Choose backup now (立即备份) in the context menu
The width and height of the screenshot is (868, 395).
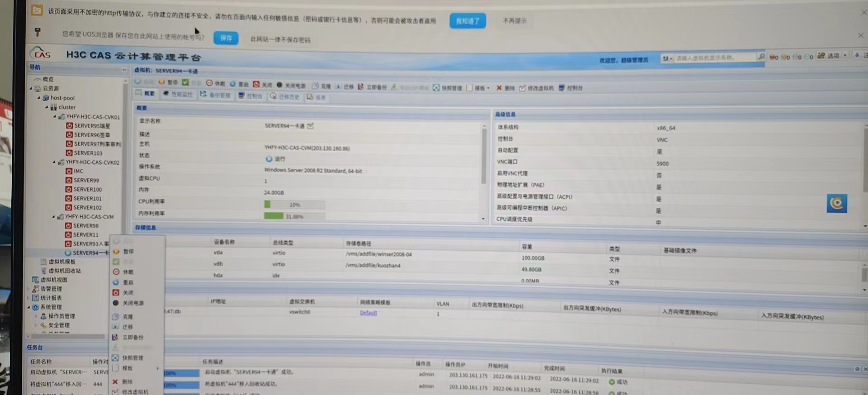tap(132, 338)
